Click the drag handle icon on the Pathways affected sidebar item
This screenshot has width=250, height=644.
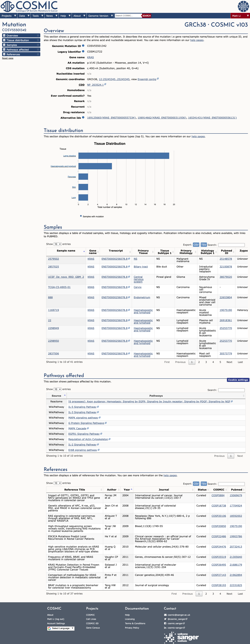[x=38, y=50]
